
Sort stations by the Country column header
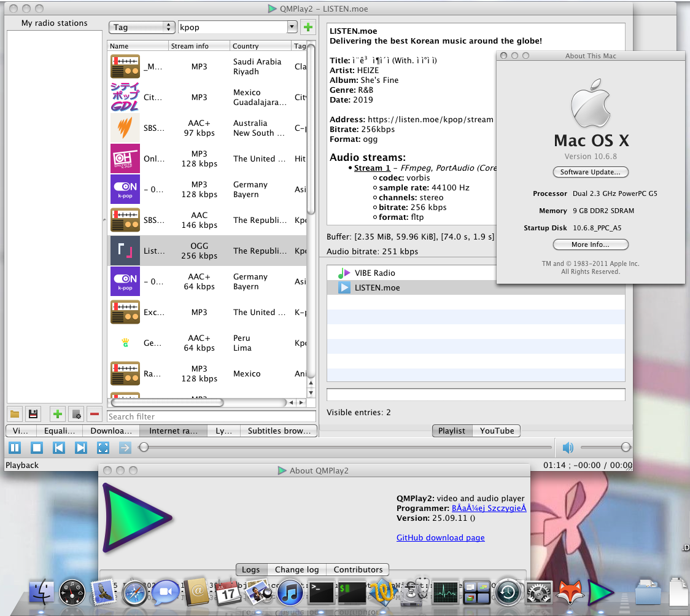[260, 46]
